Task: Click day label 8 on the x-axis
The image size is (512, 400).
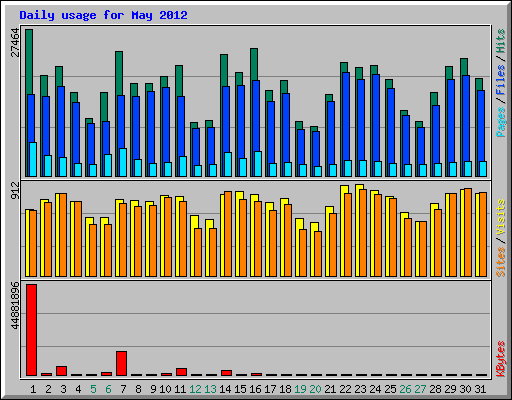Action: click(x=138, y=389)
